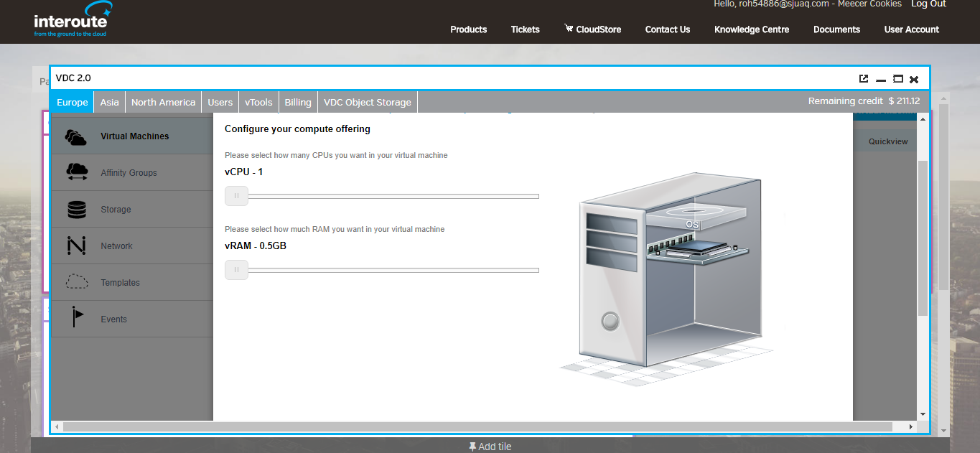Click the Add tile button

click(490, 447)
